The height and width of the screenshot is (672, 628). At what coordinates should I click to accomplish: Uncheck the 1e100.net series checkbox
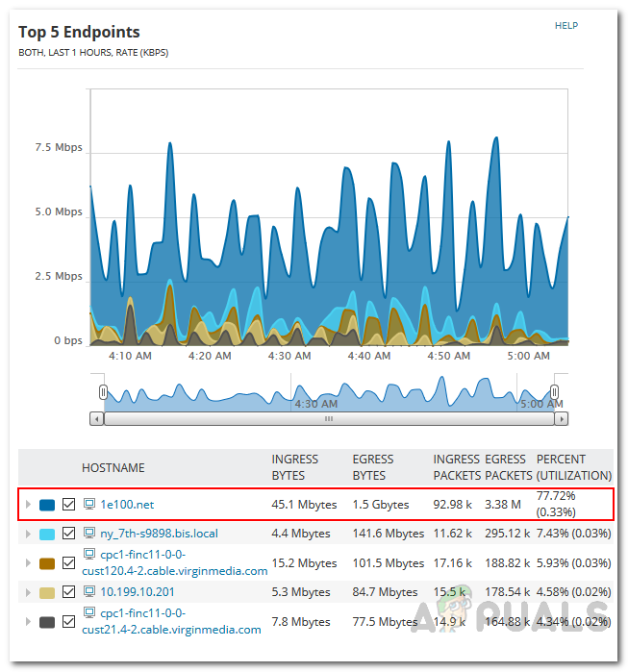point(68,504)
